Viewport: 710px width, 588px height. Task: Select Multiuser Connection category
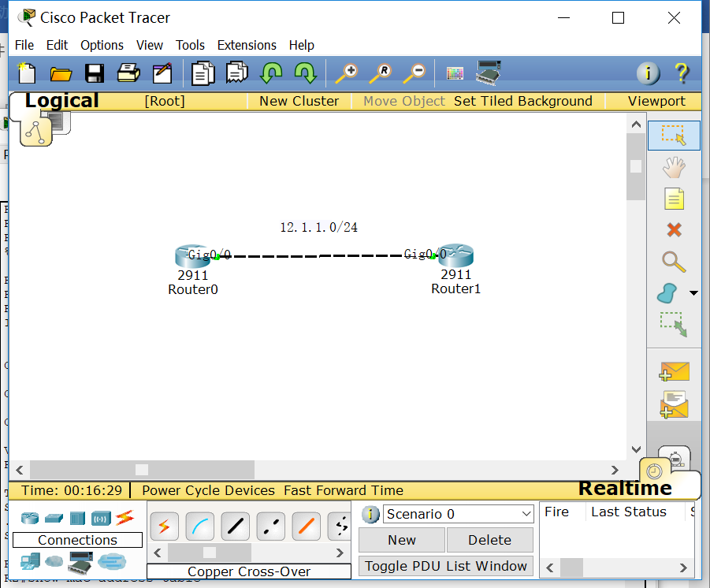[112, 562]
